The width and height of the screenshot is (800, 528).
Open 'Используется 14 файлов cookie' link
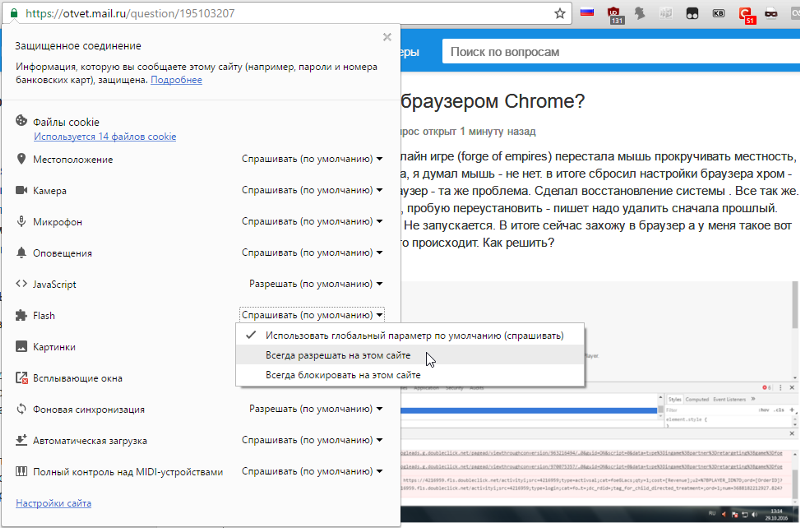pos(105,137)
